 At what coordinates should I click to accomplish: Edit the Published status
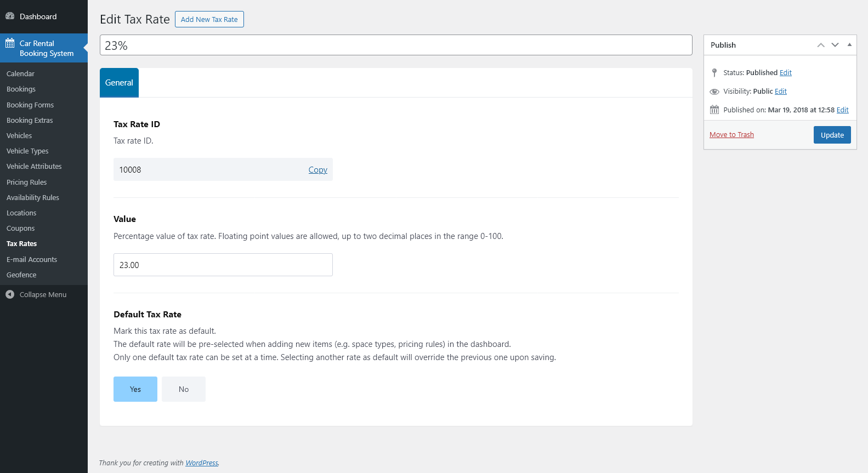[x=785, y=73]
